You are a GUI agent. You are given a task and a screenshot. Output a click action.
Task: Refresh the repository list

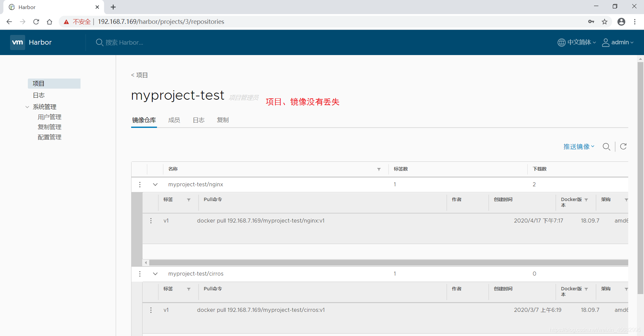tap(623, 146)
